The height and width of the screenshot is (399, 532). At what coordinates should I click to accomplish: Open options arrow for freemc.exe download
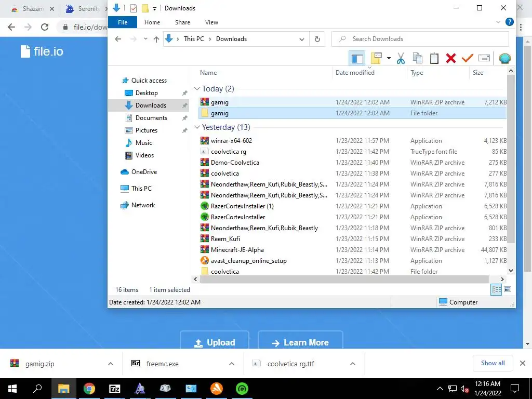(232, 364)
